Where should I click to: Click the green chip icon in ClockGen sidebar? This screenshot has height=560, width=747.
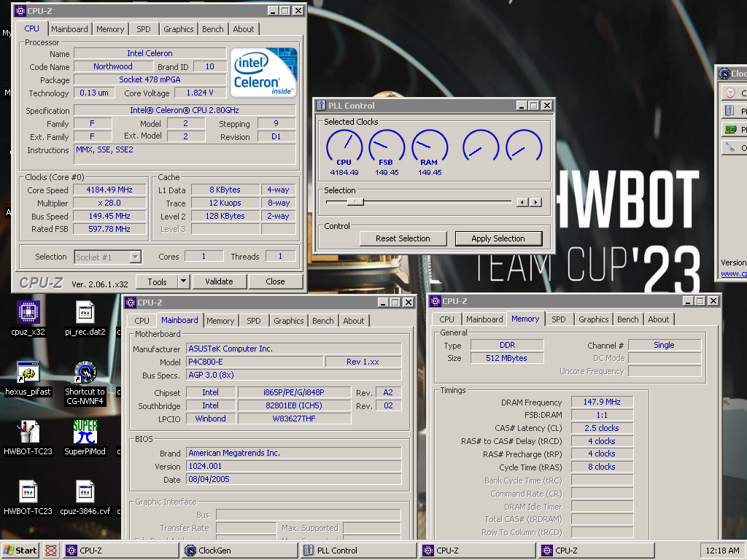[x=729, y=129]
